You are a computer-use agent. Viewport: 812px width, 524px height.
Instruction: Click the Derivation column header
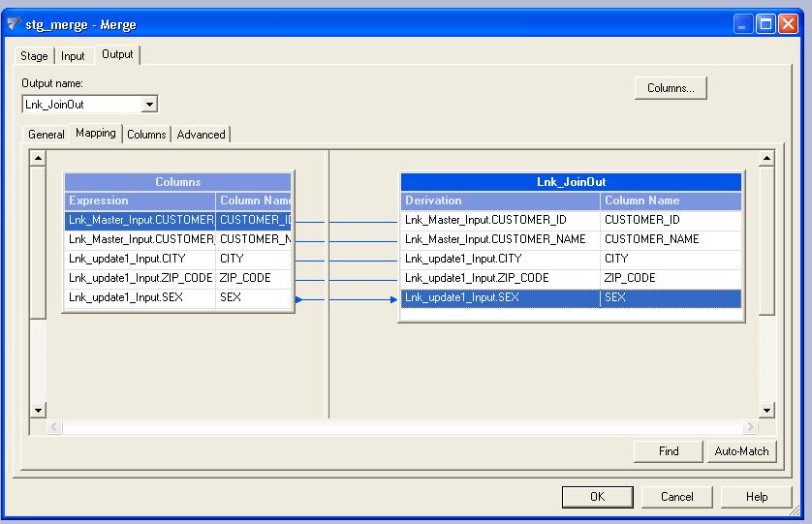coord(500,200)
